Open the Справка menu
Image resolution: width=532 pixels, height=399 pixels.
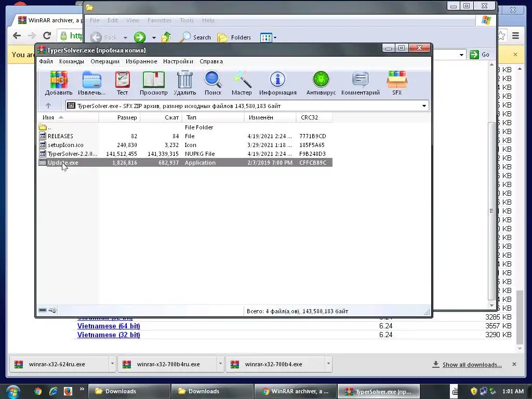(x=211, y=61)
